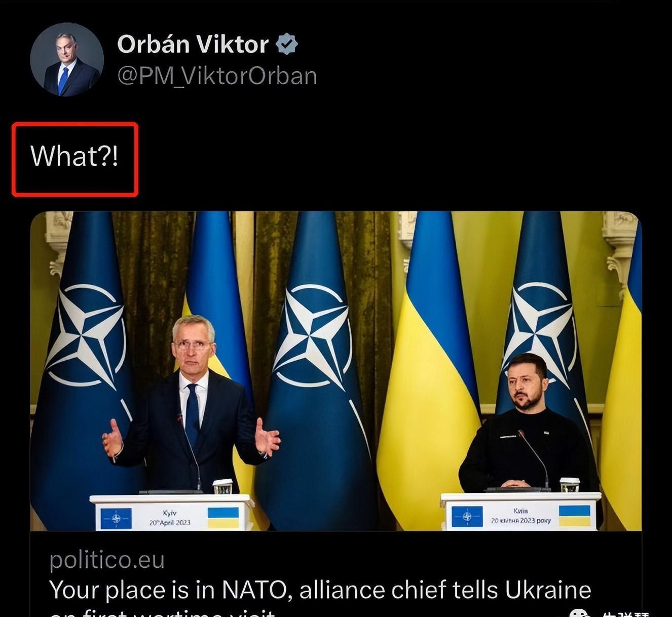Select the tweet text "What?!"
672x617 pixels.
pos(74,156)
